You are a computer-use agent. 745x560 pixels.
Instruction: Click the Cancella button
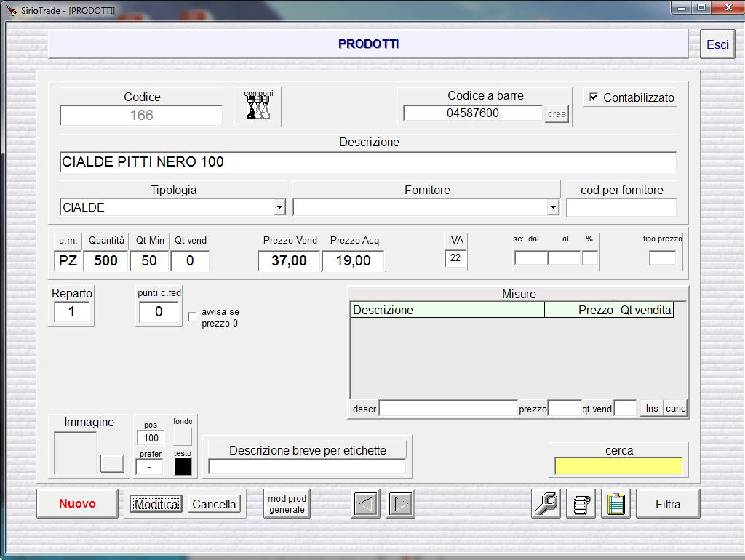click(x=214, y=503)
